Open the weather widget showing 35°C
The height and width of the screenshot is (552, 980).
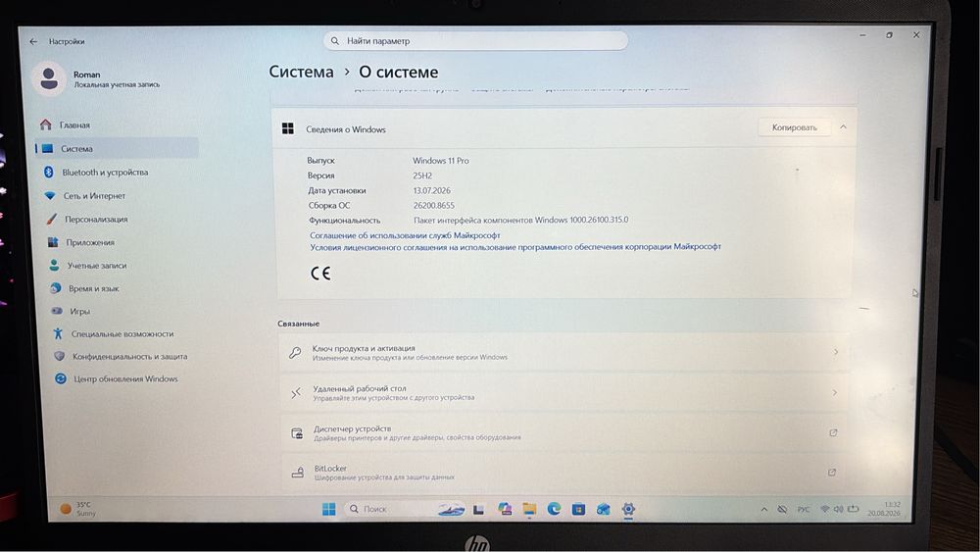click(78, 509)
